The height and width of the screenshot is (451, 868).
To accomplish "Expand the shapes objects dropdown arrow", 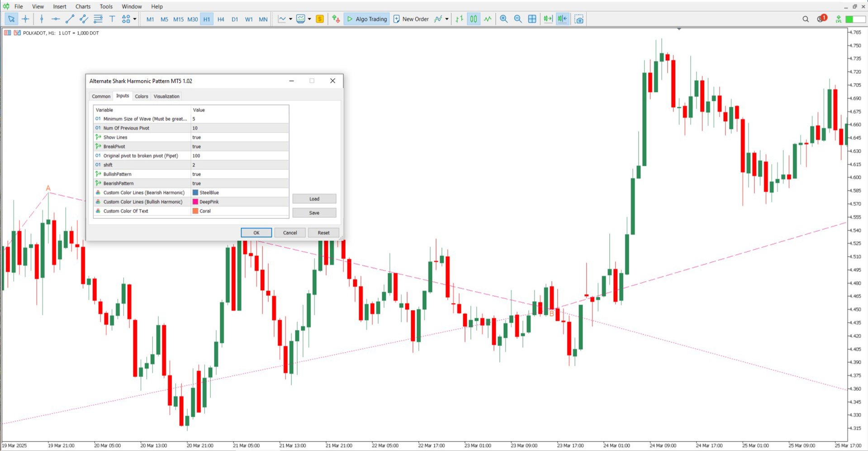I will pyautogui.click(x=135, y=19).
